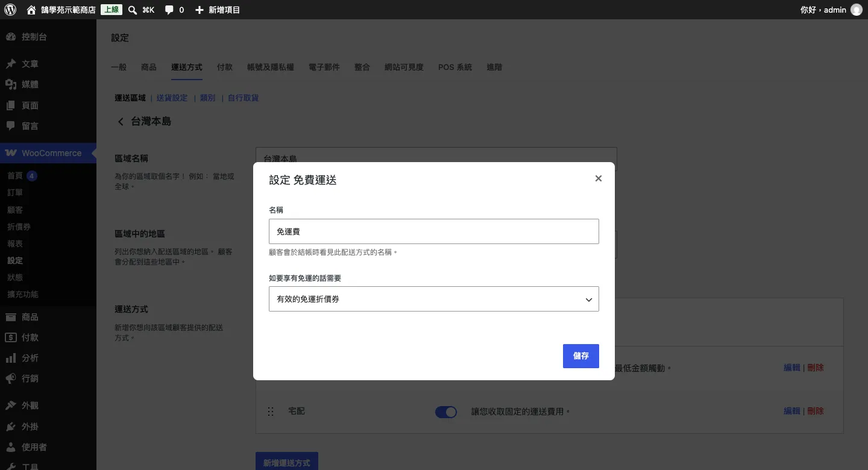This screenshot has height=470, width=868.
Task: Open the 自行取貨 sub-link
Action: coord(244,98)
